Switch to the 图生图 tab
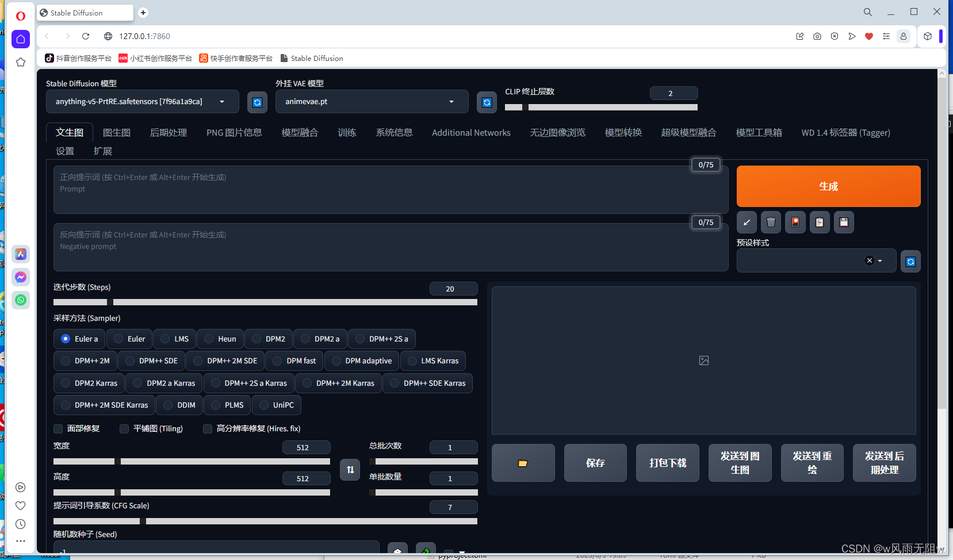The width and height of the screenshot is (953, 560). [117, 133]
